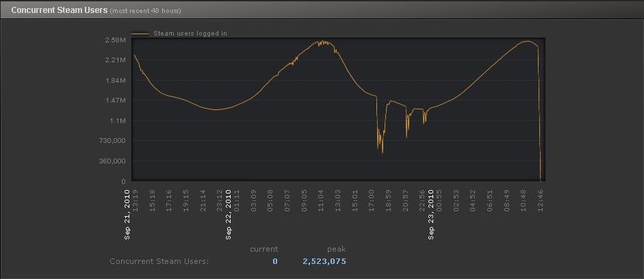
Task: Click the 360,000 y-axis label
Action: 113,161
